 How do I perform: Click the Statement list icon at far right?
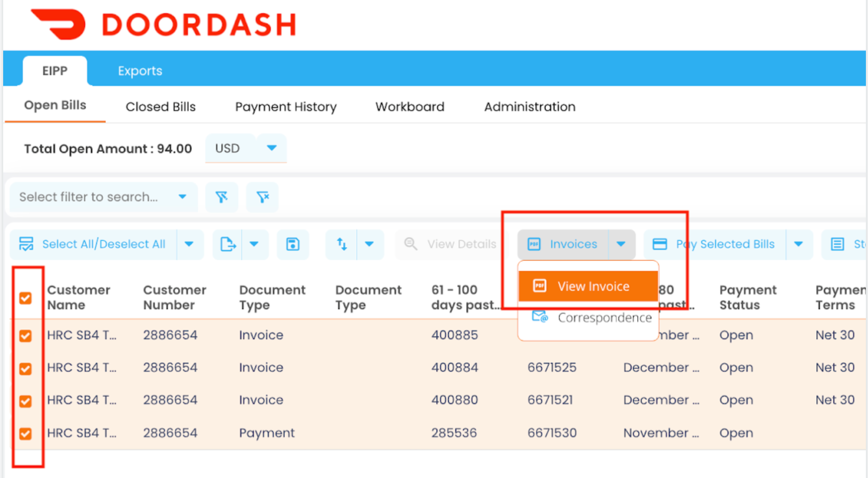(x=838, y=244)
